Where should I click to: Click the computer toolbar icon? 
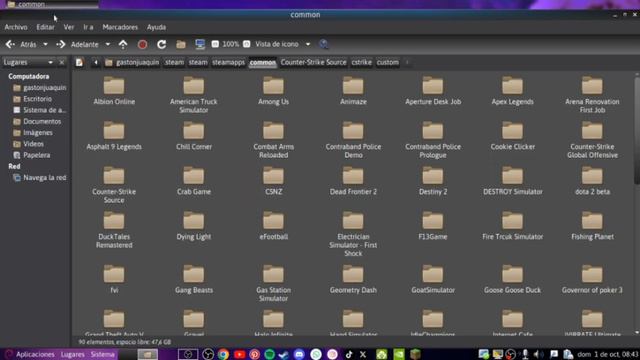(x=200, y=44)
